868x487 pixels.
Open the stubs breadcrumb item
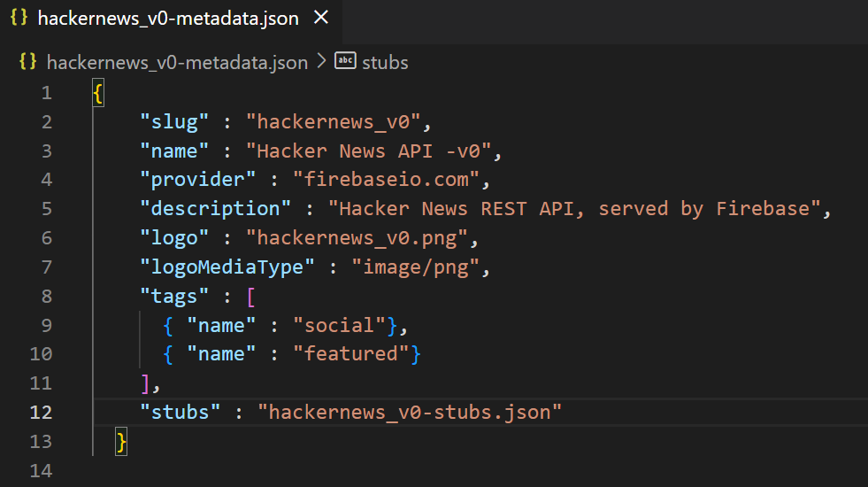[385, 63]
